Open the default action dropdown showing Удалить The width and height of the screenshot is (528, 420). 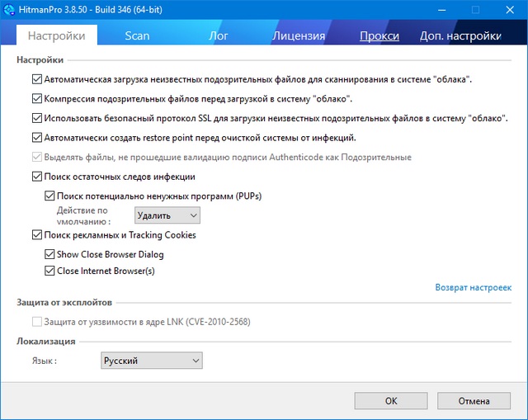[167, 215]
